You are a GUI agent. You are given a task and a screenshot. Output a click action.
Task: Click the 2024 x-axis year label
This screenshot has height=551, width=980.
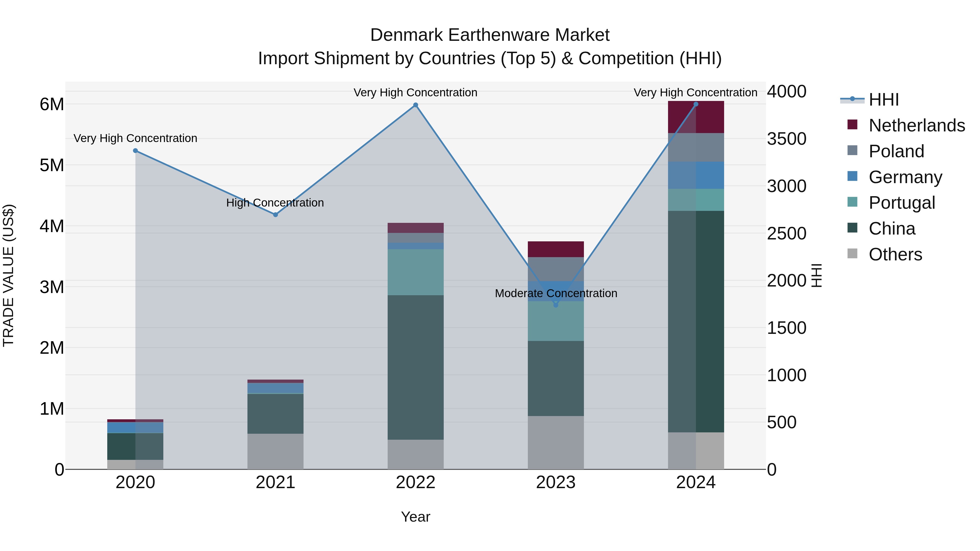pos(696,482)
